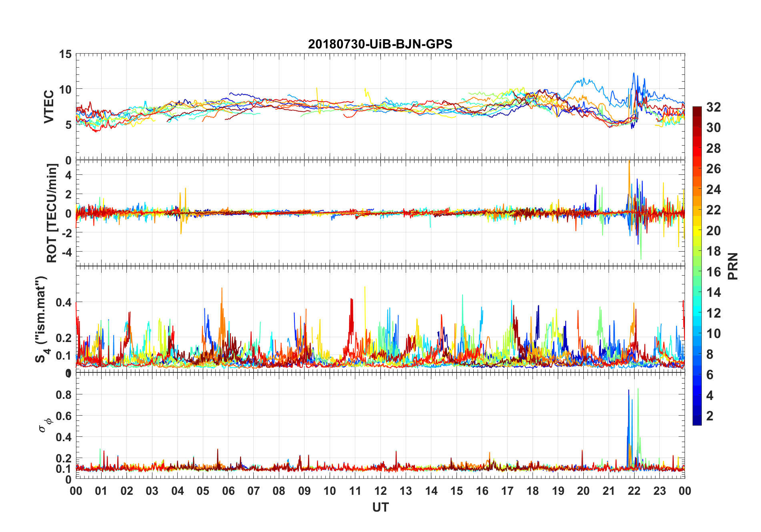Viewport: 761px width, 532px height.
Task: Click the ROT [TECU/min] axis label
Action: point(52,213)
